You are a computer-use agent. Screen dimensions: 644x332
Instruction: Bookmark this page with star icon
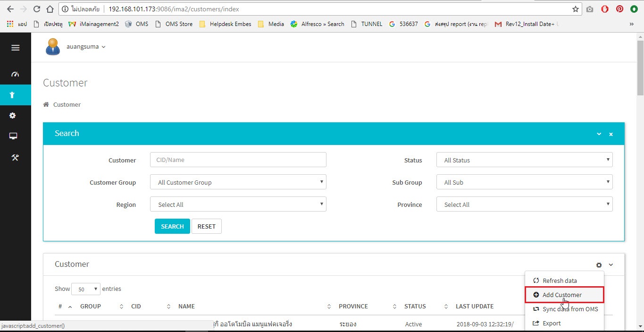pos(576,9)
